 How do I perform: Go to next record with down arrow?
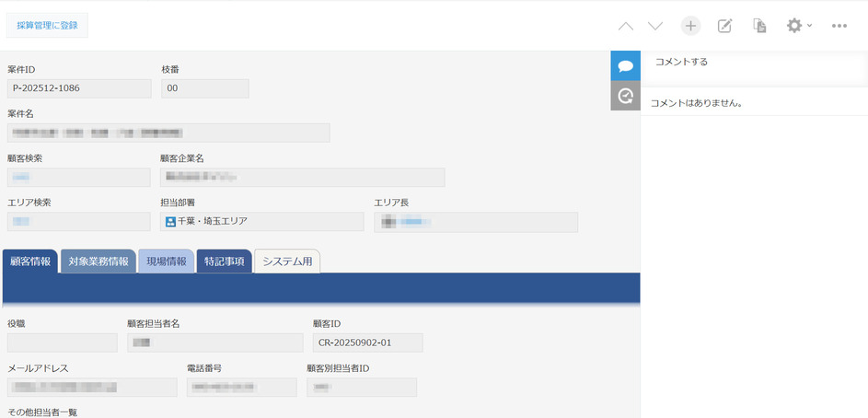655,26
